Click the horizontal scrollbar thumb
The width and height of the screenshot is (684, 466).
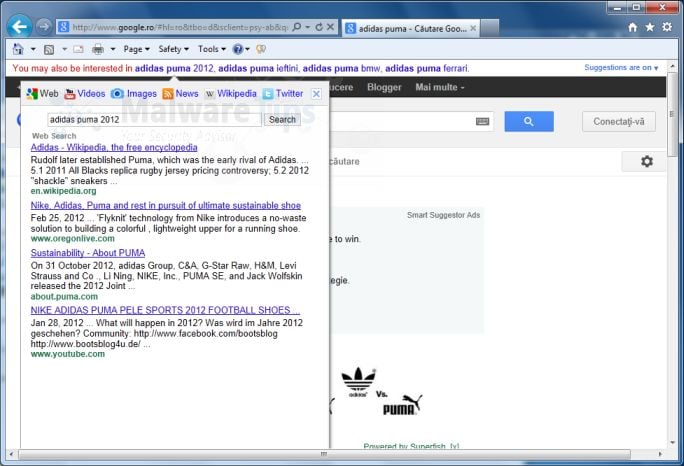coord(324,454)
